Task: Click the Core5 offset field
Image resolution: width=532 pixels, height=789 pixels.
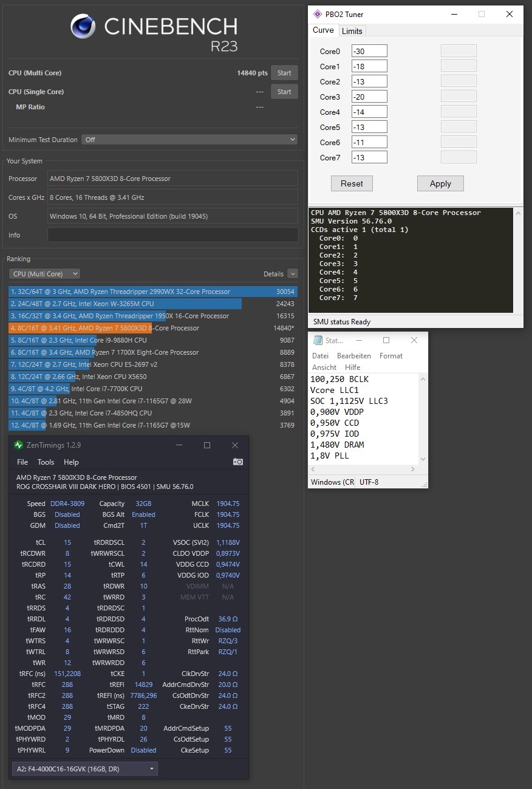Action: [369, 127]
